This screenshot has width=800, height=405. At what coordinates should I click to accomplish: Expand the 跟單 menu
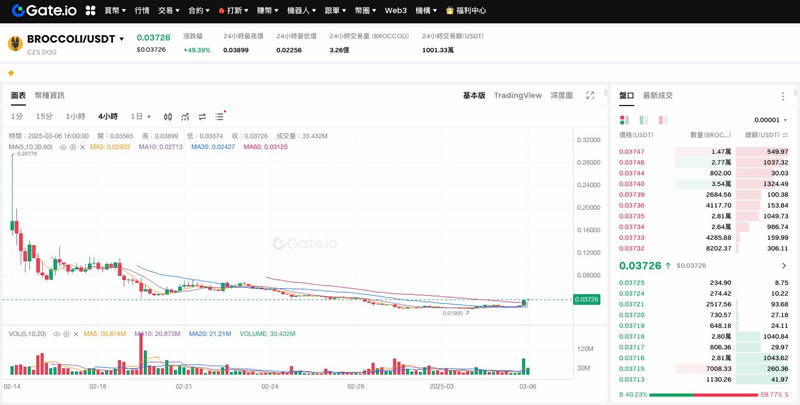335,10
